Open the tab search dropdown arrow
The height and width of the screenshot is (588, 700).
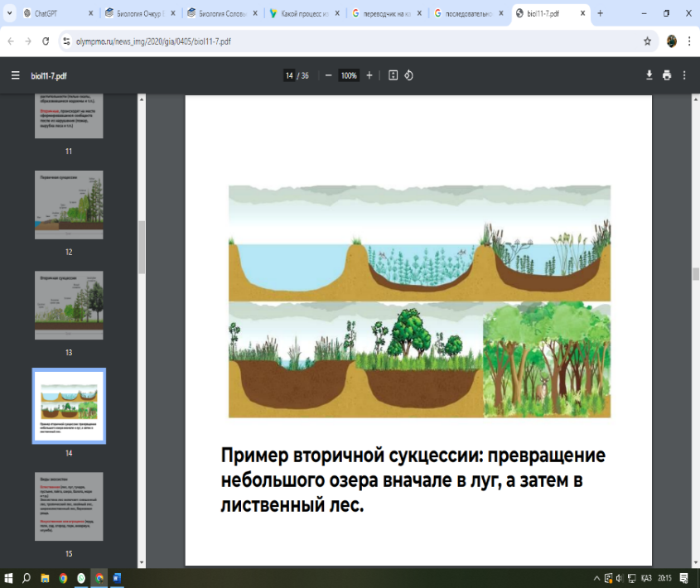[8, 13]
